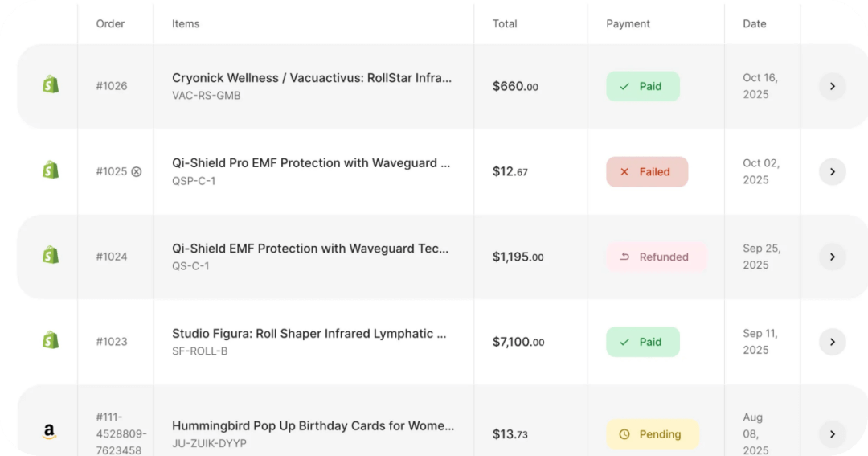Expand order #1026 with its chevron arrow
Viewport: 868px width, 456px height.
tap(832, 86)
